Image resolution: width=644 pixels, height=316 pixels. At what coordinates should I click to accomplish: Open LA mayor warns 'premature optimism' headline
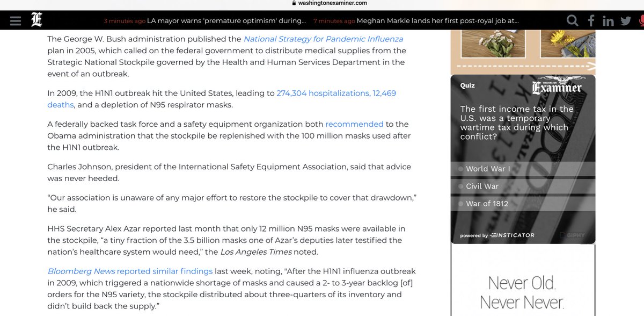[x=227, y=21]
